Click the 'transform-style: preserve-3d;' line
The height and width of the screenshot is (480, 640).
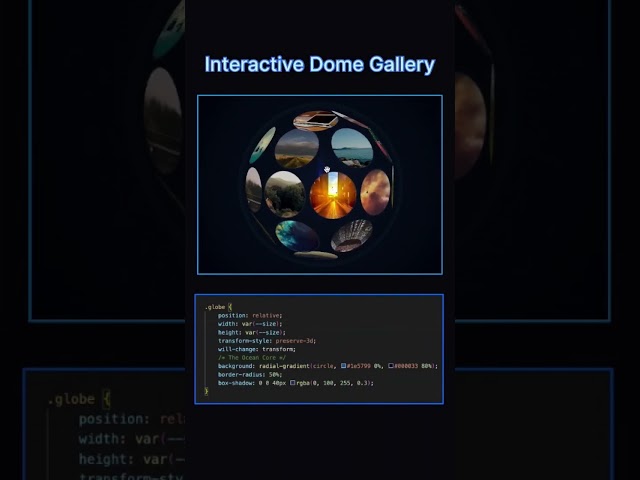coord(267,341)
